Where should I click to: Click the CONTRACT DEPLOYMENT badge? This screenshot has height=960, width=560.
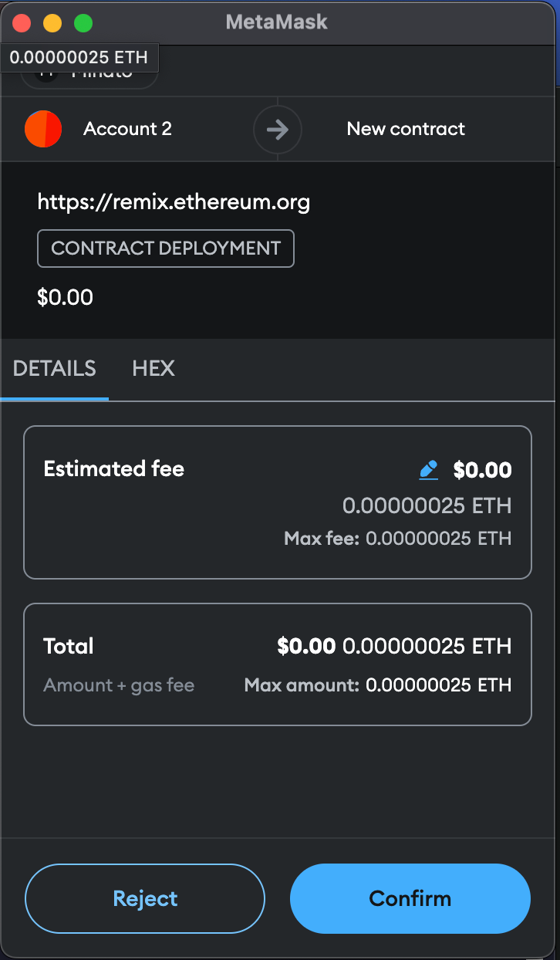(166, 248)
